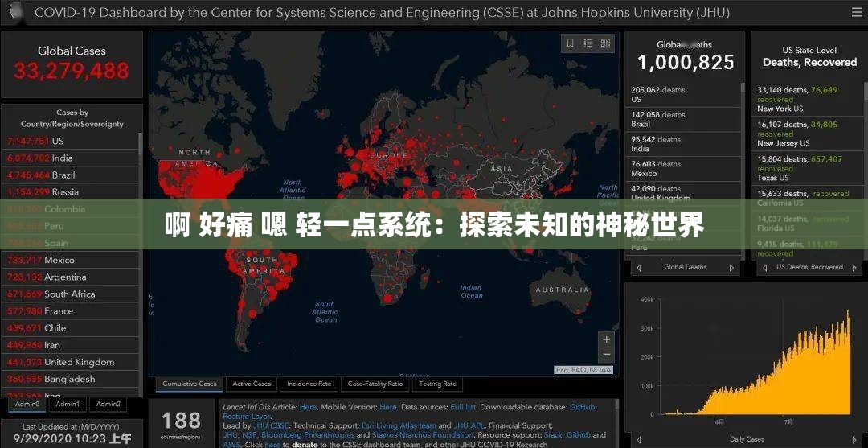Switch to the Active Cases tab
This screenshot has width=868, height=448.
pos(252,384)
